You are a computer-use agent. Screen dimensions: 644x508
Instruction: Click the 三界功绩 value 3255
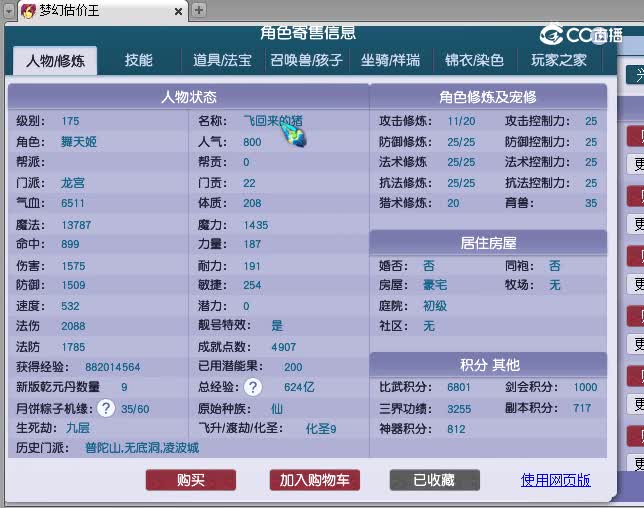pos(459,409)
